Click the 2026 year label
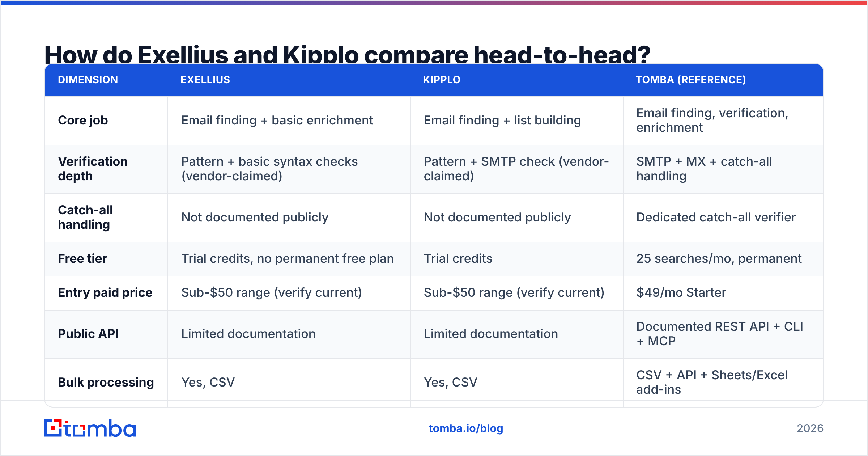This screenshot has height=456, width=868. coord(810,428)
